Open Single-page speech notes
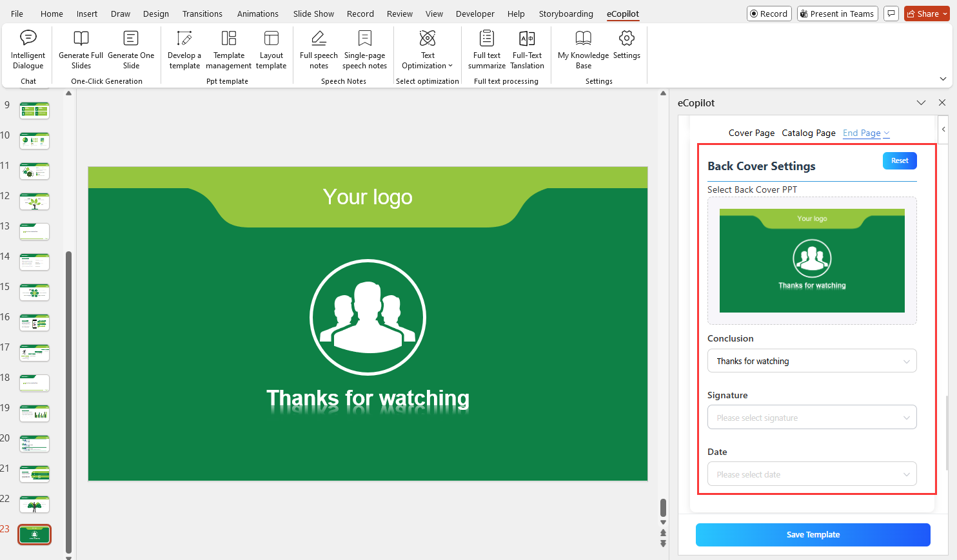957x560 pixels. click(x=364, y=48)
